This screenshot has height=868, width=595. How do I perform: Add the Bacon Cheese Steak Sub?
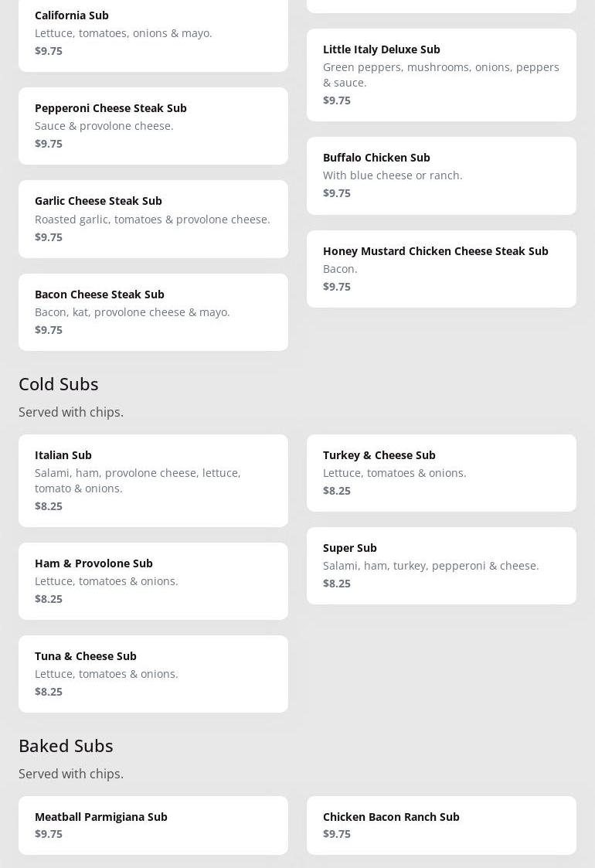tap(153, 312)
